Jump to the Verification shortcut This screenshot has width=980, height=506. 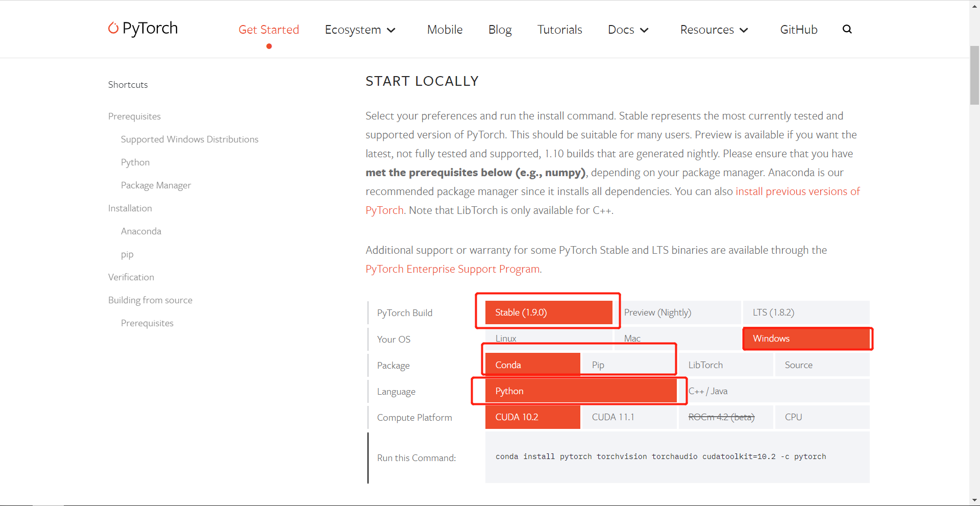131,277
